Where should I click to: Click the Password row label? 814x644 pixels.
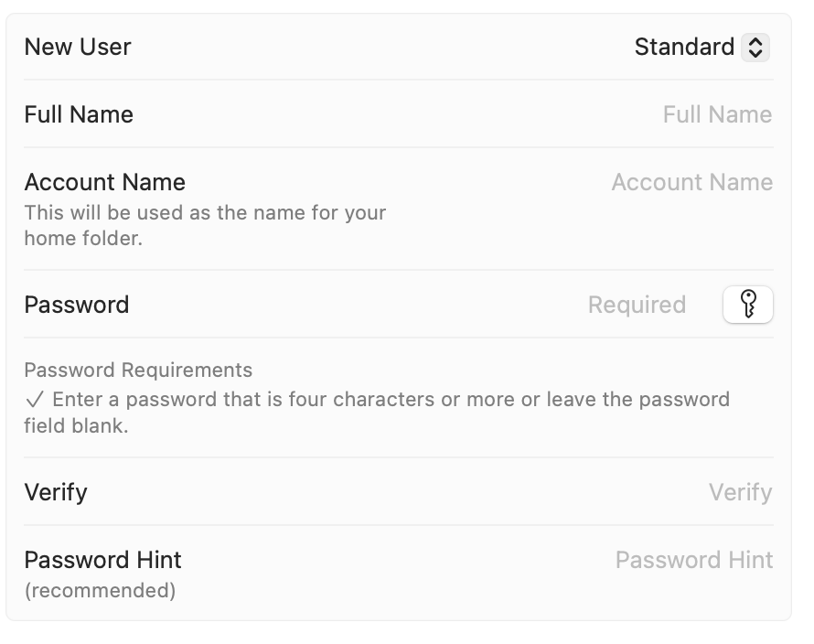[76, 305]
